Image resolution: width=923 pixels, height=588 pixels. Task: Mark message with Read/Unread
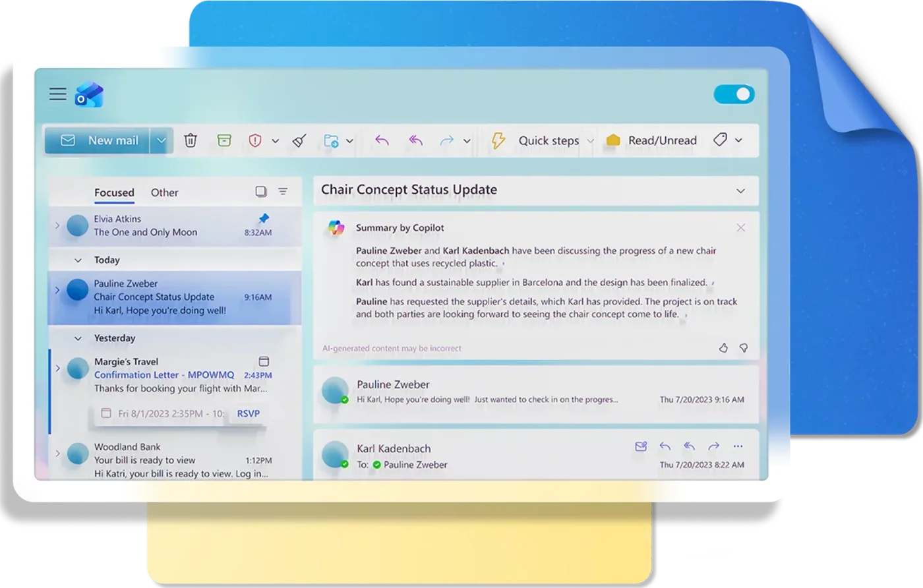coord(651,140)
